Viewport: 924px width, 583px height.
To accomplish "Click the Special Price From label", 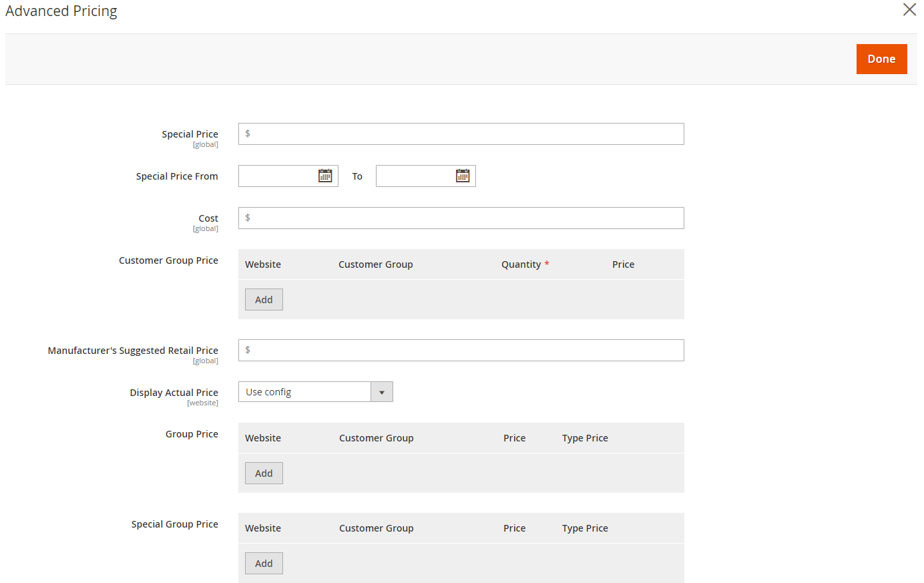I will [x=177, y=176].
